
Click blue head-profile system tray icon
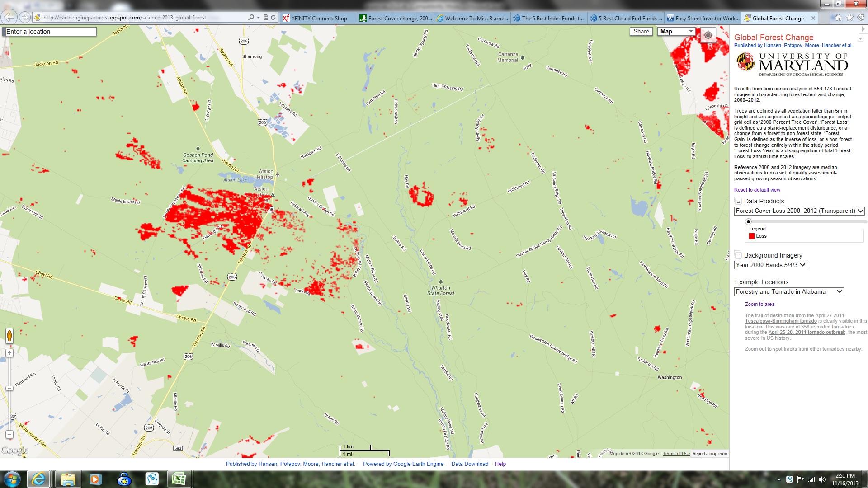point(789,479)
